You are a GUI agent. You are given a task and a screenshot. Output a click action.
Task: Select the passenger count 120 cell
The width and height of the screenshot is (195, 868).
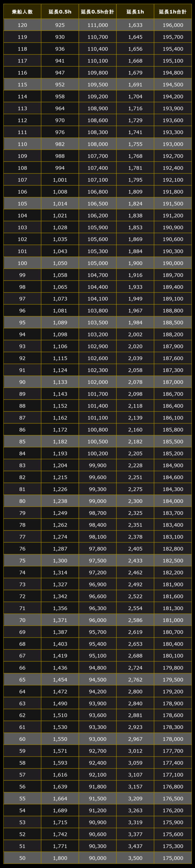click(22, 25)
